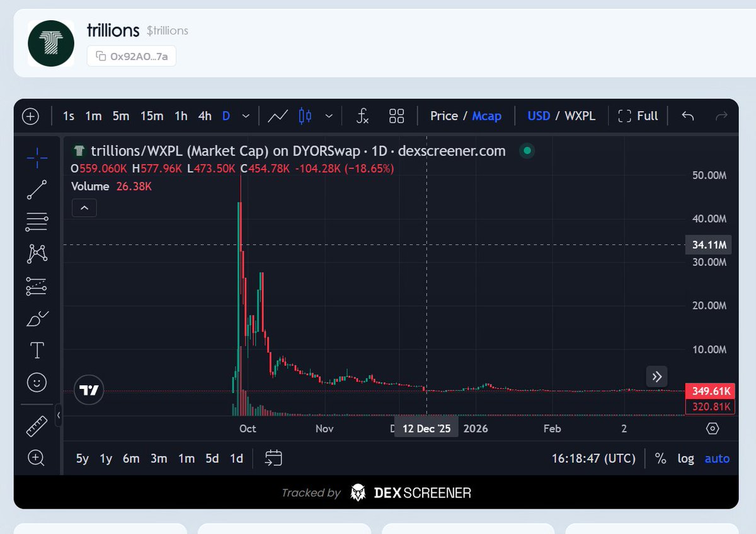This screenshot has width=756, height=534.
Task: Click the line chart style icon
Action: click(x=278, y=116)
